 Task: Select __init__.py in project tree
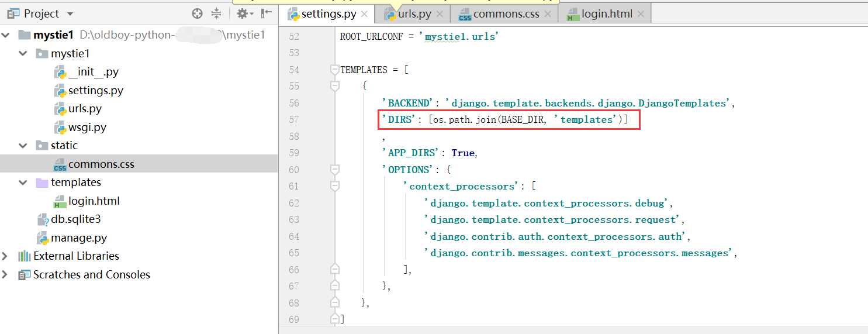click(x=139, y=72)
